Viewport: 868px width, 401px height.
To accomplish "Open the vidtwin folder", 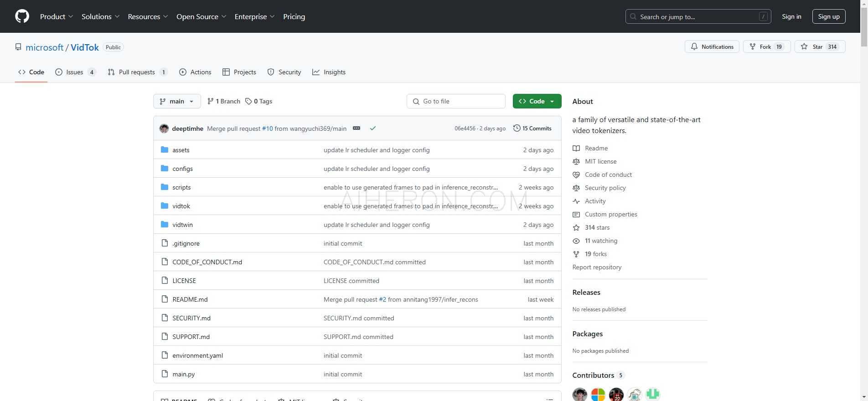I will click(182, 225).
